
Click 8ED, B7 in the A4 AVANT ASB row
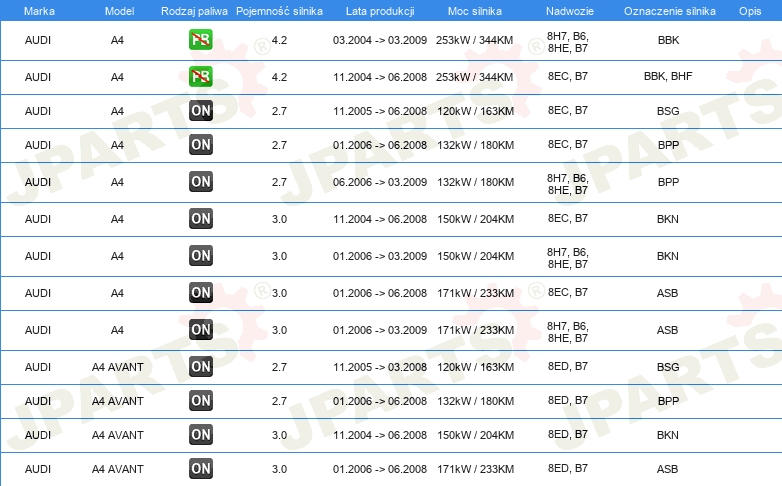tap(568, 468)
